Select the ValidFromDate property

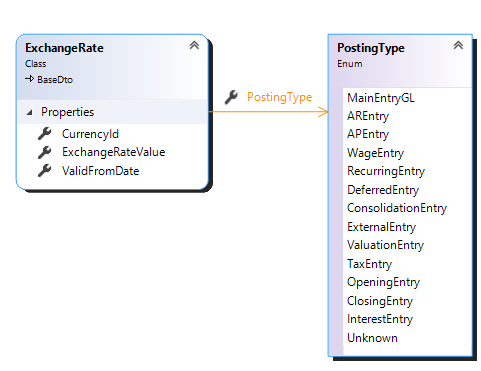[101, 171]
